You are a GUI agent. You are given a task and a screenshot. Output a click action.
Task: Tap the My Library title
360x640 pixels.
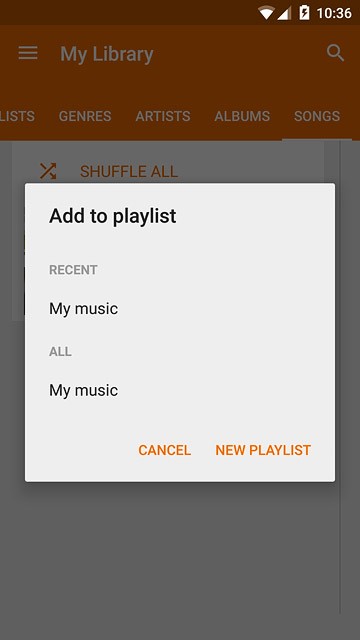pos(107,54)
